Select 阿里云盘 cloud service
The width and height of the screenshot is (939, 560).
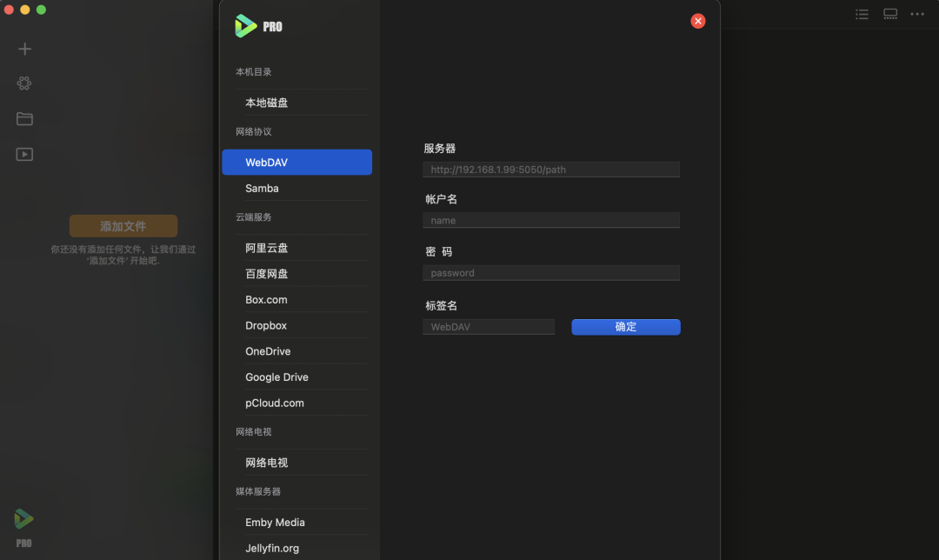pos(297,248)
